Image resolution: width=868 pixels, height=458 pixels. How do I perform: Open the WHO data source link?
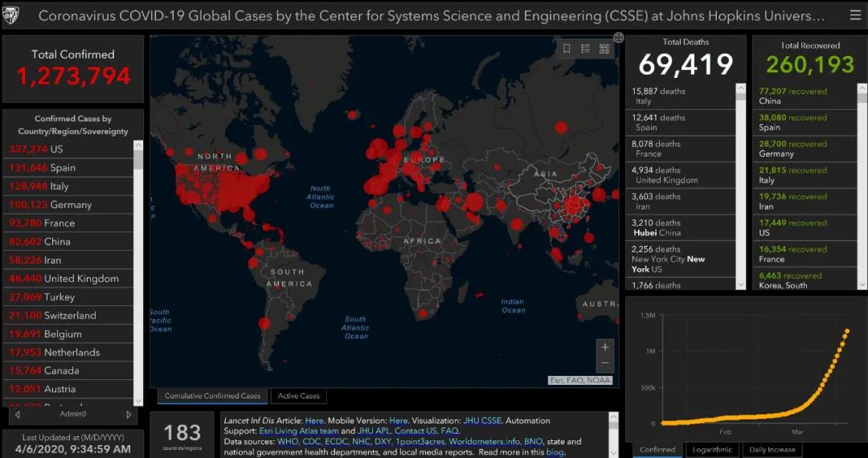tap(287, 442)
